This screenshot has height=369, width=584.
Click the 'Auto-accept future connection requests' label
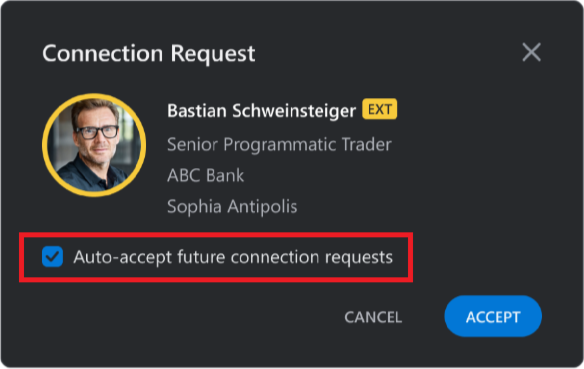click(233, 257)
